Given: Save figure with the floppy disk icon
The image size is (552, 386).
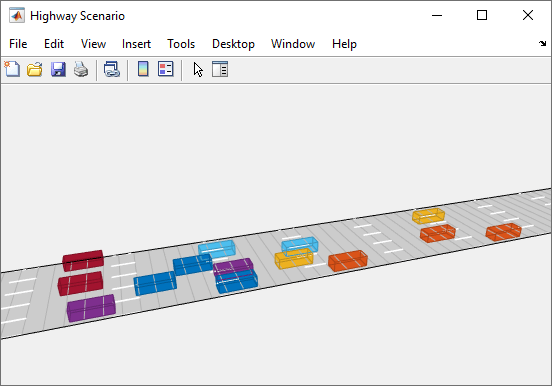Looking at the screenshot, I should coord(58,69).
